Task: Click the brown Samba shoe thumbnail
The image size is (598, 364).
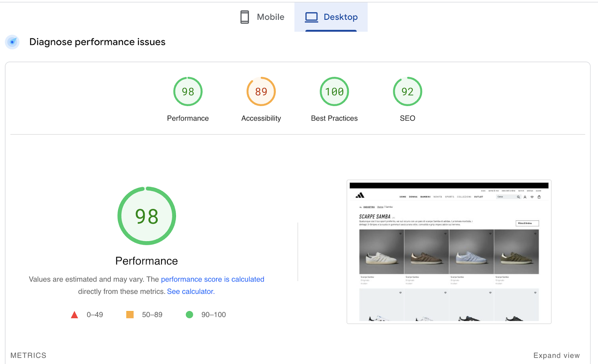Action: click(426, 252)
